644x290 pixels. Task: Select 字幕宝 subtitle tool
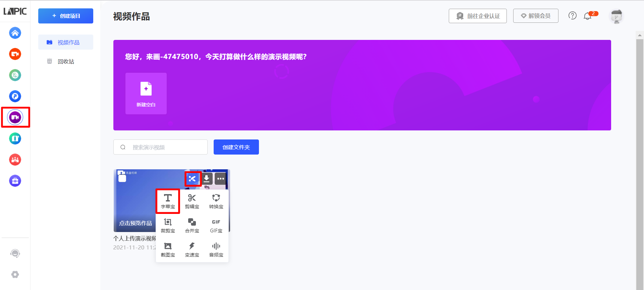click(x=168, y=201)
